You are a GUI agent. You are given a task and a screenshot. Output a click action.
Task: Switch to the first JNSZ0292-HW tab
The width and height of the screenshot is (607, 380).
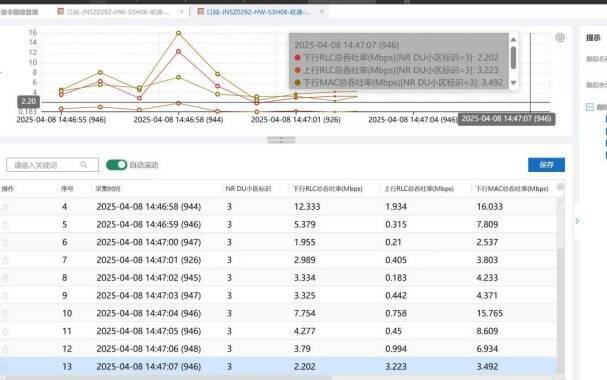[x=118, y=12]
